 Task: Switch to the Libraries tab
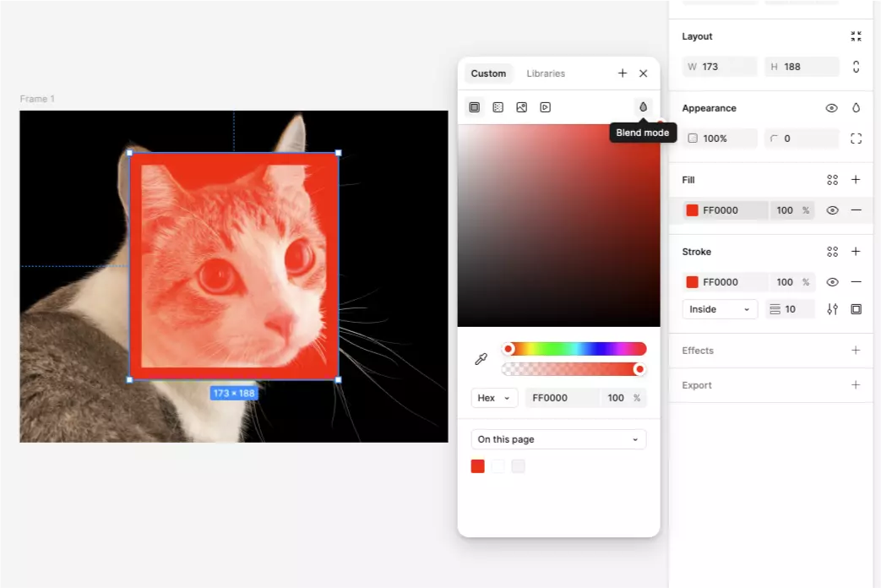click(x=546, y=73)
